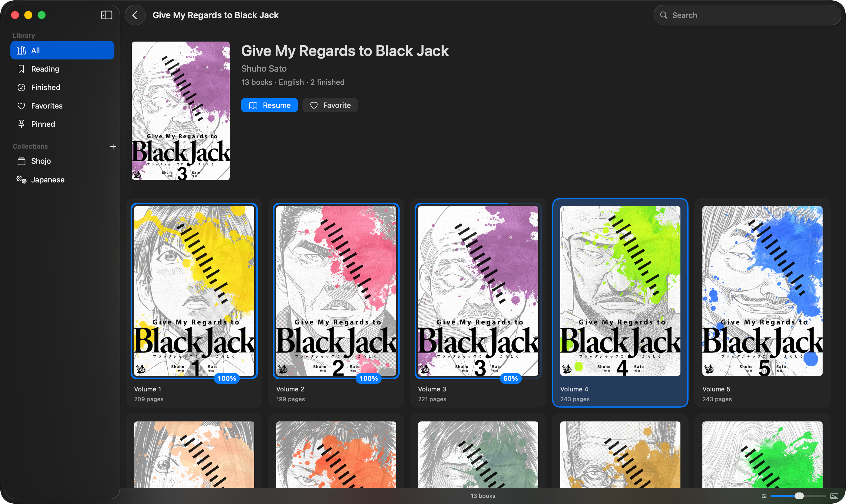Click the large series cover image
This screenshot has height=504, width=846.
tap(181, 111)
